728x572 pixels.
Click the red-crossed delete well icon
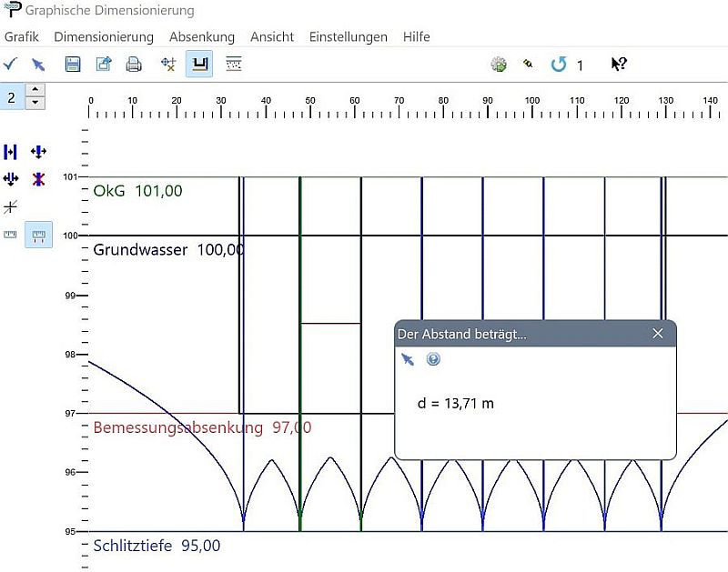38,178
